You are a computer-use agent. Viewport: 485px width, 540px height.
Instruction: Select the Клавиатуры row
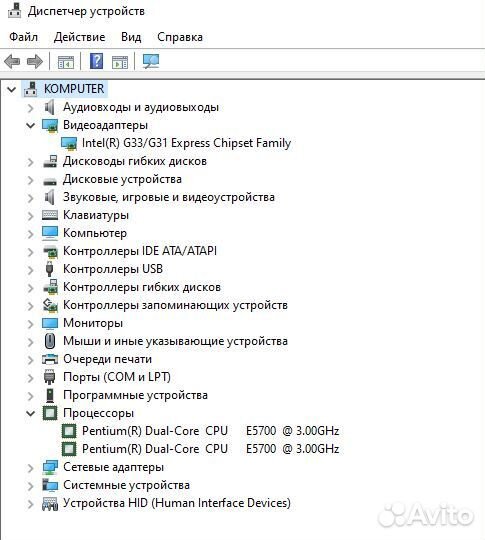(x=96, y=215)
